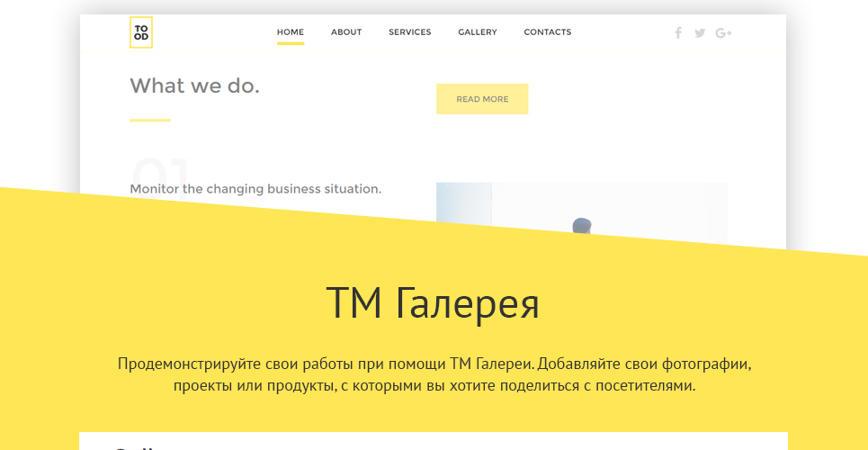The height and width of the screenshot is (450, 868).
Task: Click the 'What we do.' heading
Action: [x=195, y=85]
